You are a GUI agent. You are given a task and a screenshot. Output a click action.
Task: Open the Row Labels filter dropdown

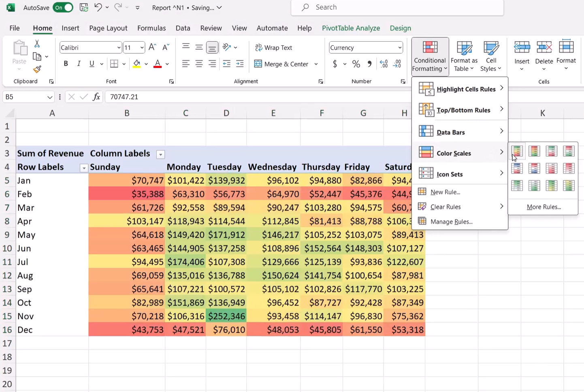(x=84, y=168)
